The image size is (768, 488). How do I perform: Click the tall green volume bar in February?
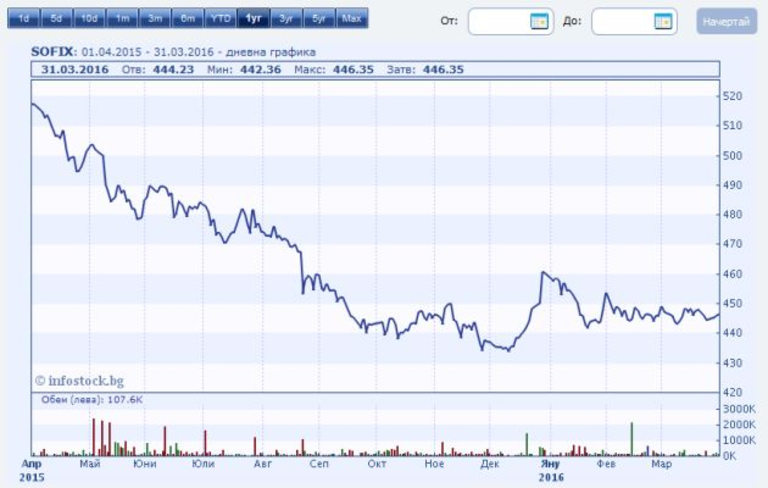(632, 439)
